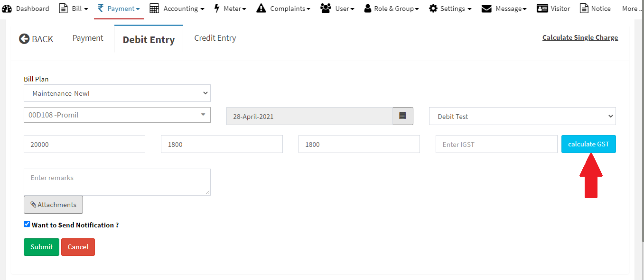This screenshot has height=280, width=644.
Task: Click the green Submit button
Action: tap(41, 247)
